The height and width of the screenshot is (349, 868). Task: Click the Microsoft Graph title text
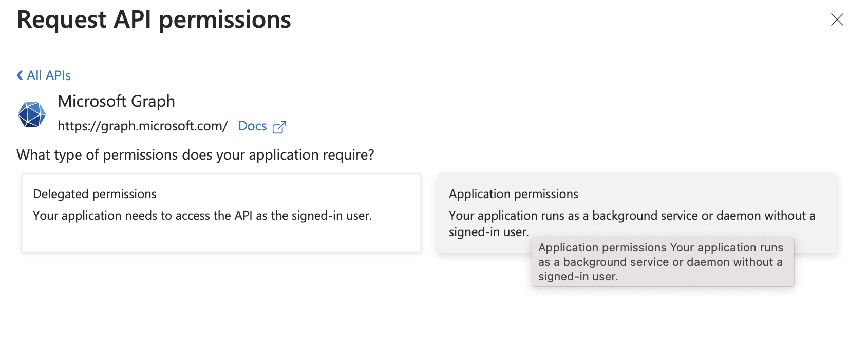click(x=116, y=101)
